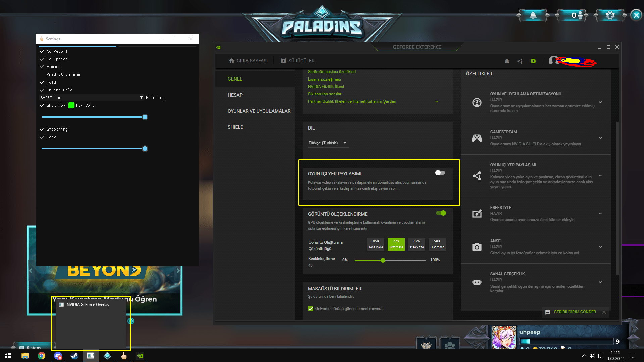Open the NVIDIA Gizlilik İlkesi link

(x=326, y=87)
